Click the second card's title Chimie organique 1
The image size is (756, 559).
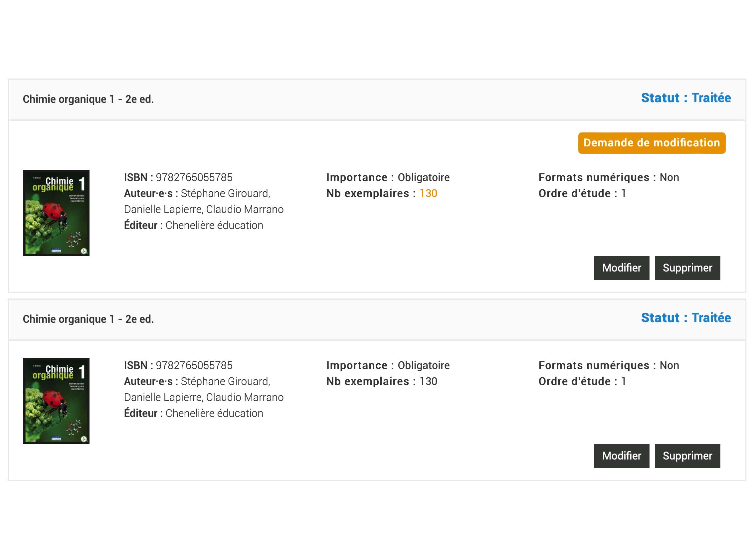coord(88,319)
